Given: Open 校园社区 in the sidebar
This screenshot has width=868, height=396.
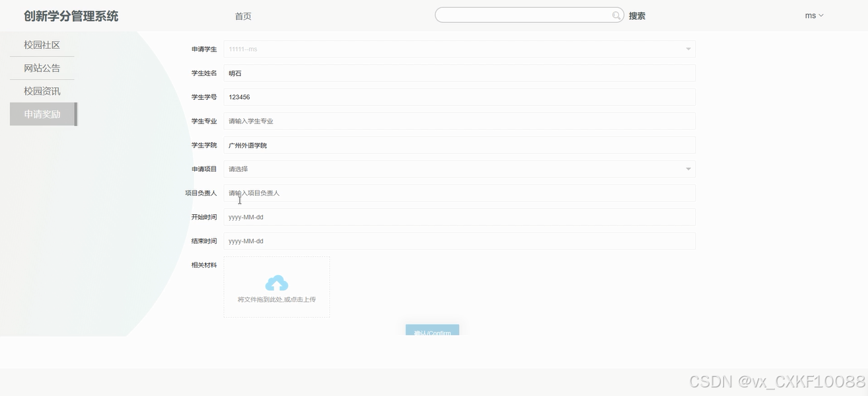Looking at the screenshot, I should point(42,45).
